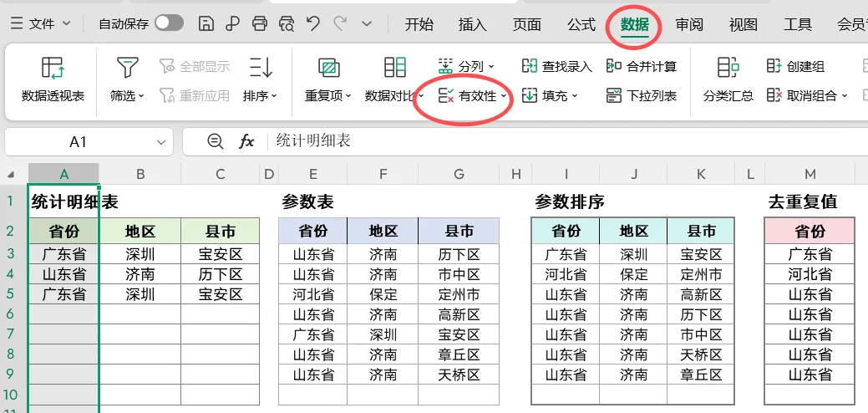
Task: Click cell 章丘区 in column G
Action: (459, 354)
